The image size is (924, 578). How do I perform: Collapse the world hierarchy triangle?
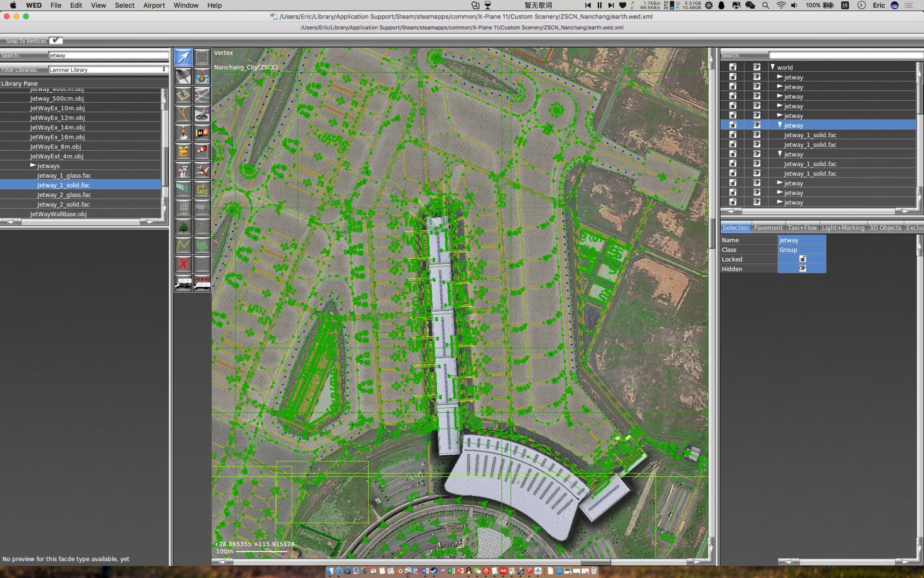coord(773,67)
